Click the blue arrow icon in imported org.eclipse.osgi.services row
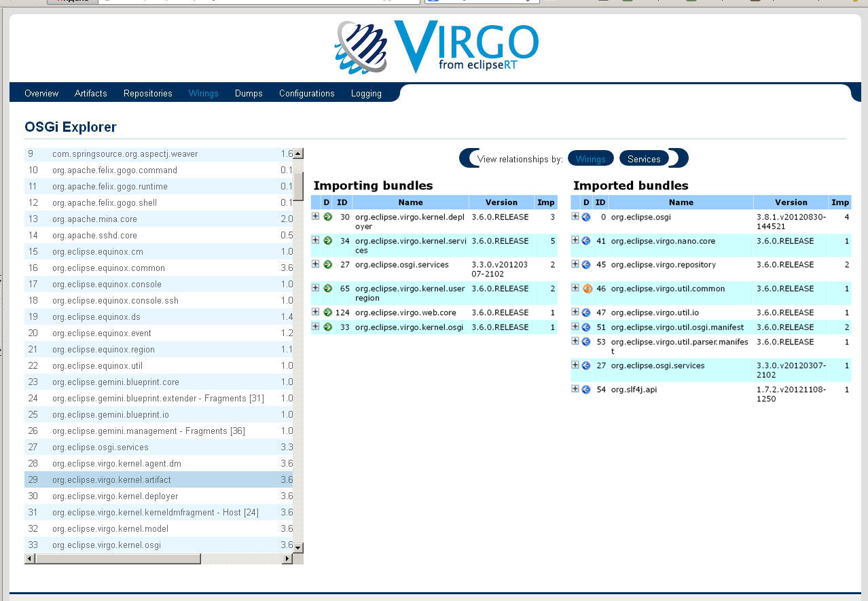 click(586, 365)
